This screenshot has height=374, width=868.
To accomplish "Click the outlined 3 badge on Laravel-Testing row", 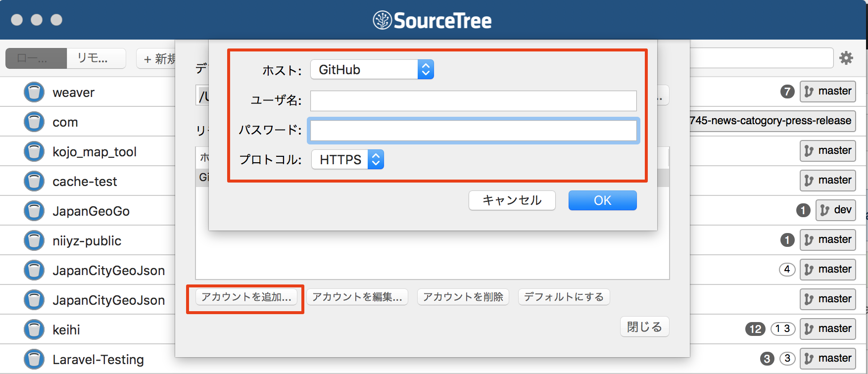I will pyautogui.click(x=787, y=358).
